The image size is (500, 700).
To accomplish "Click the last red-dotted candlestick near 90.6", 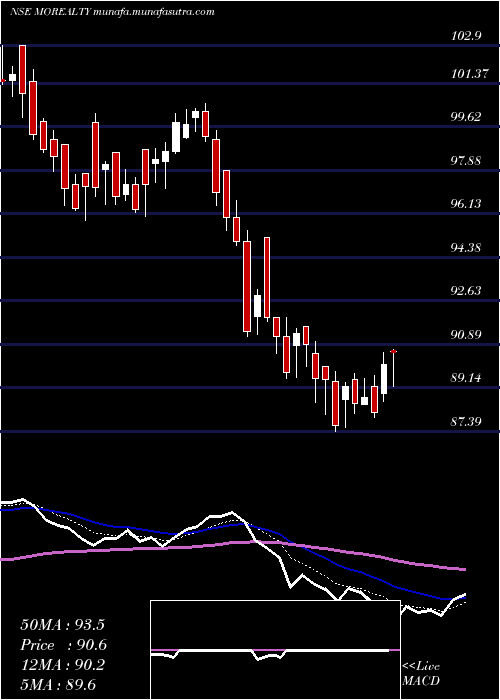I will 393,369.
